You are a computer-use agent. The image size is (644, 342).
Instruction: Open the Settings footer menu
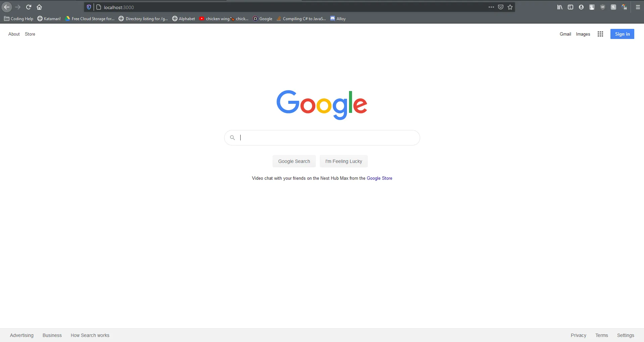click(626, 335)
